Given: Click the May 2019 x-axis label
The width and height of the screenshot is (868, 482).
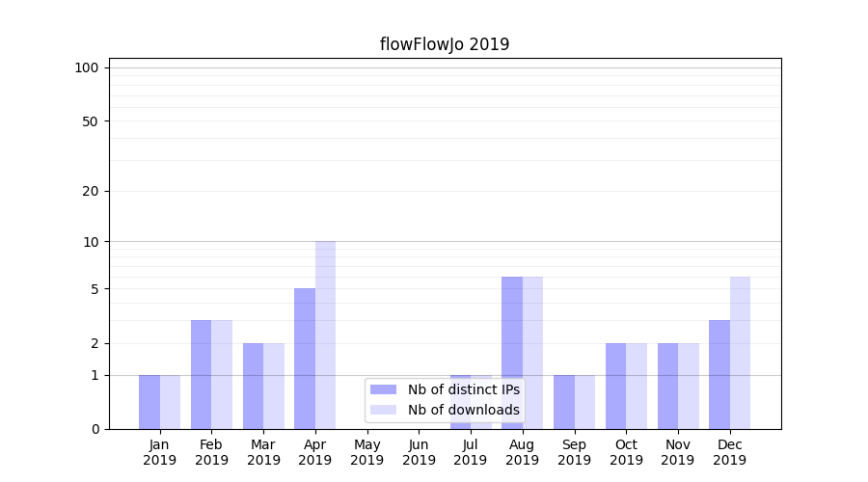Looking at the screenshot, I should pos(367,452).
